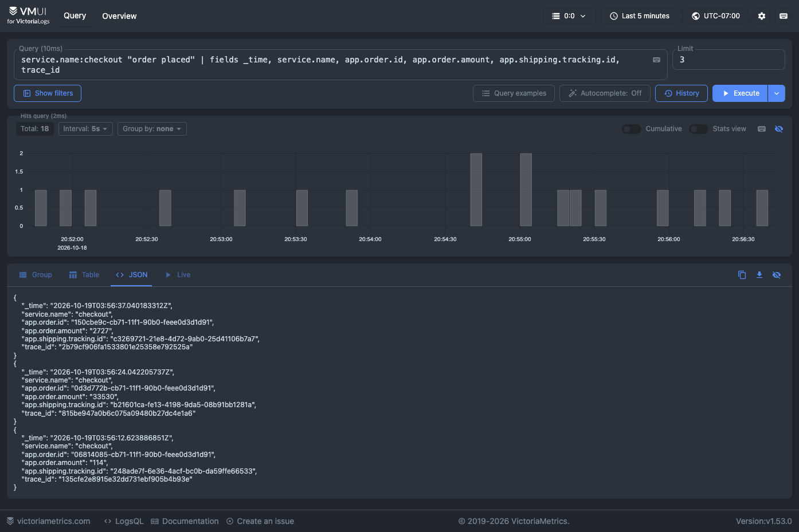
Task: Click the VMUI VictoriaLogs logo
Action: pos(28,15)
